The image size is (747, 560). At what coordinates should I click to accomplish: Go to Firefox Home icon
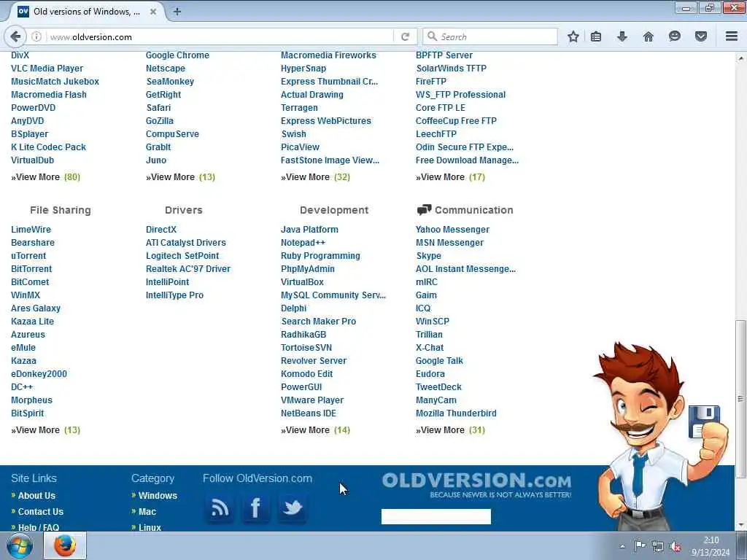[648, 36]
